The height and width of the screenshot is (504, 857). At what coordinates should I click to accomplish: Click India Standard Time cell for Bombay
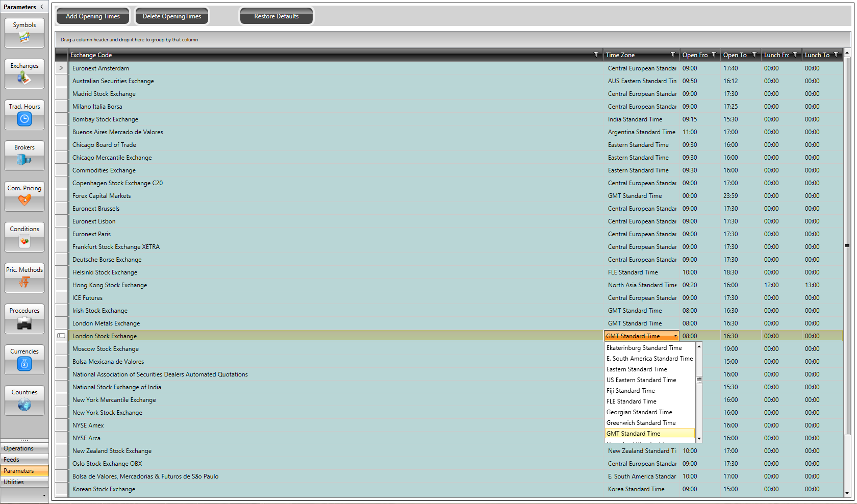(x=641, y=119)
